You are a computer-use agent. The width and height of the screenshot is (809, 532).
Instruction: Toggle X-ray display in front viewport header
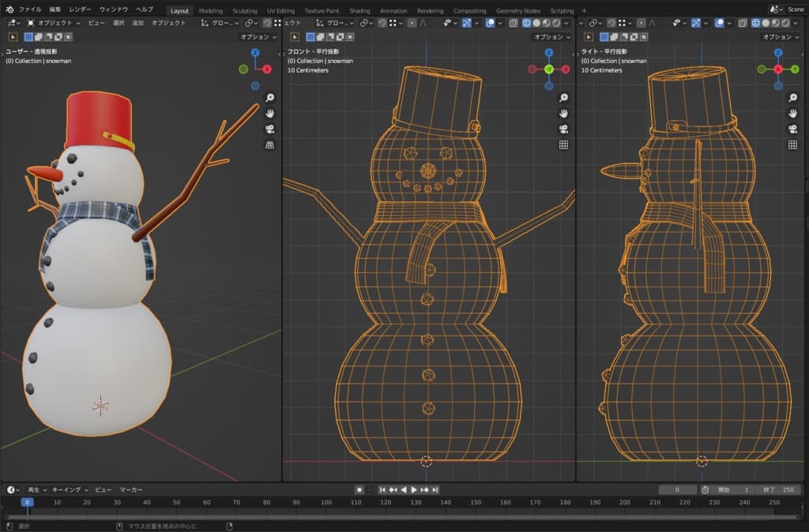[514, 23]
